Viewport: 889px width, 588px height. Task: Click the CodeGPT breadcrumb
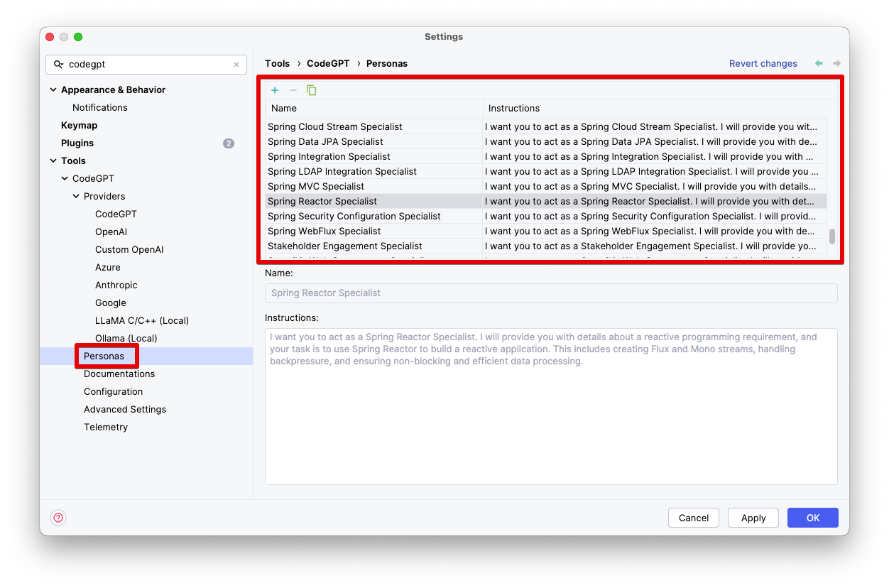pyautogui.click(x=328, y=64)
